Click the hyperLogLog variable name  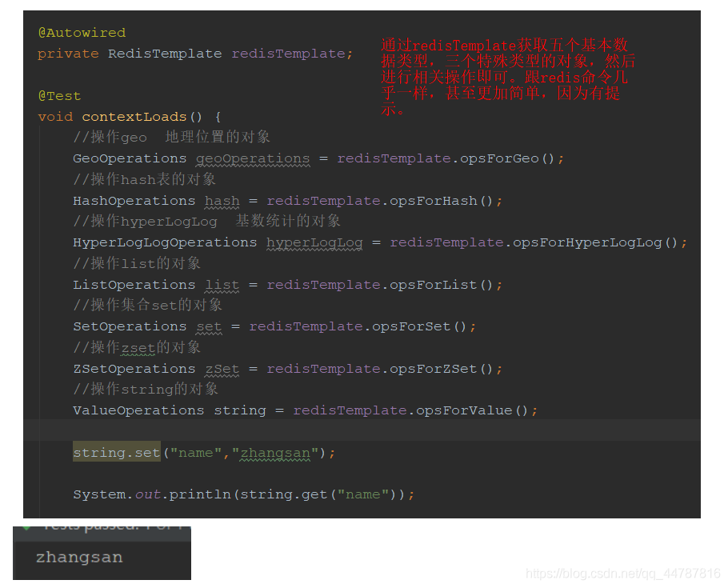tap(314, 242)
